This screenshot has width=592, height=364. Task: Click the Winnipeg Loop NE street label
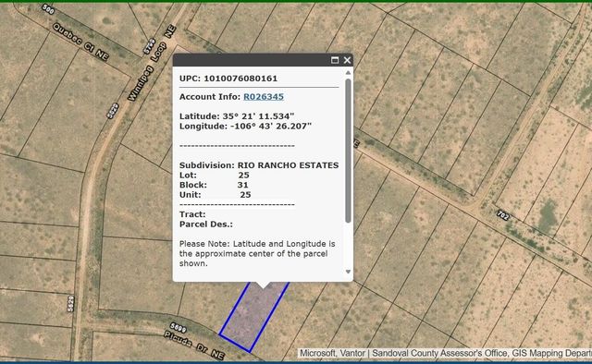(152, 64)
